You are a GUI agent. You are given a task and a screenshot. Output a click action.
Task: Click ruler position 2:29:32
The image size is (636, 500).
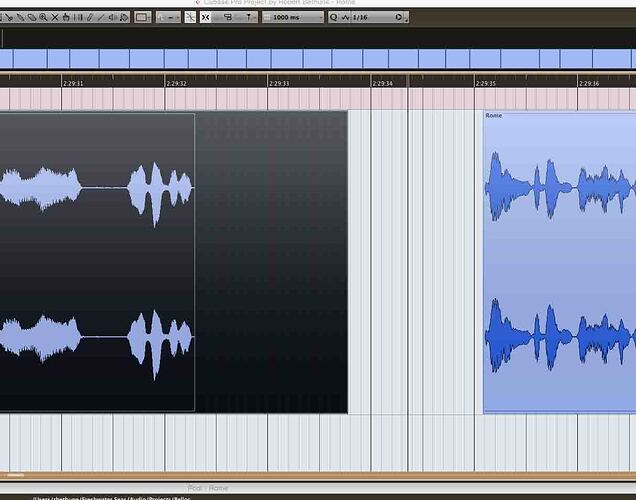pyautogui.click(x=176, y=84)
